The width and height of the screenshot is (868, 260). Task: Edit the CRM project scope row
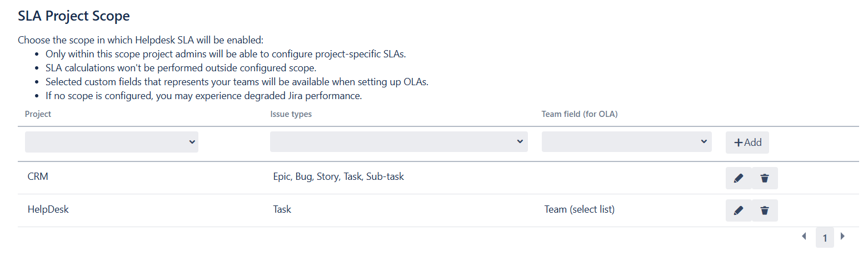point(738,178)
